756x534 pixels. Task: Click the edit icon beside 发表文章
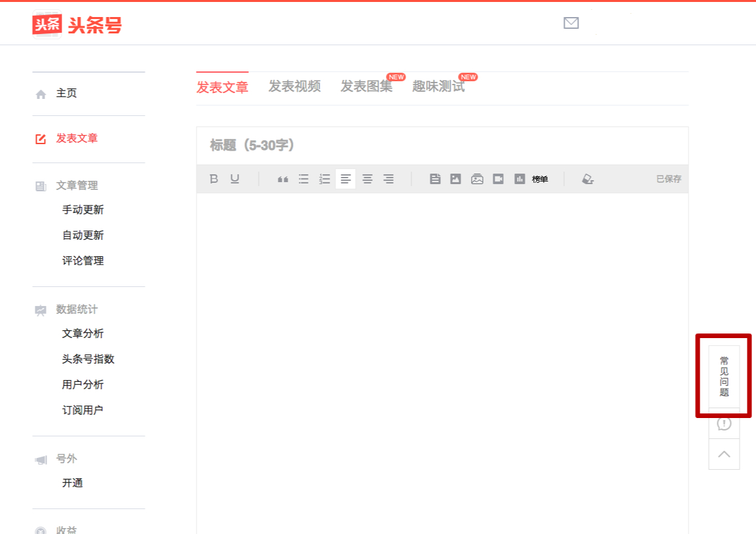(41, 139)
